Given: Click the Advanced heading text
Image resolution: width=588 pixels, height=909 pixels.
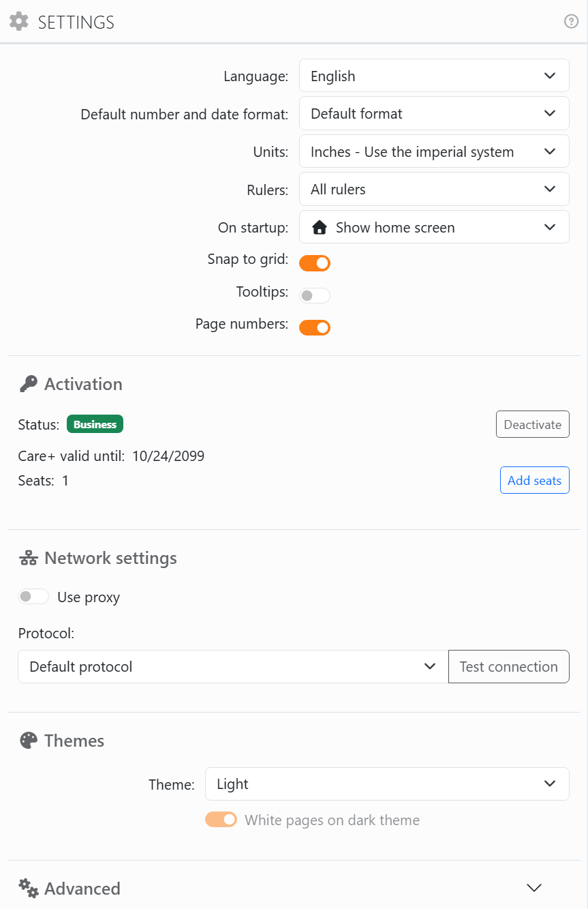Looking at the screenshot, I should point(82,889).
